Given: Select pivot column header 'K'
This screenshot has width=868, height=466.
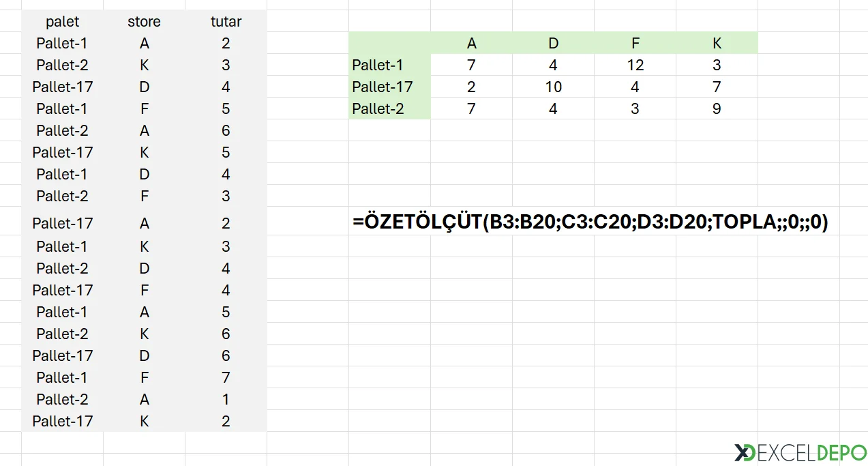Looking at the screenshot, I should [717, 43].
